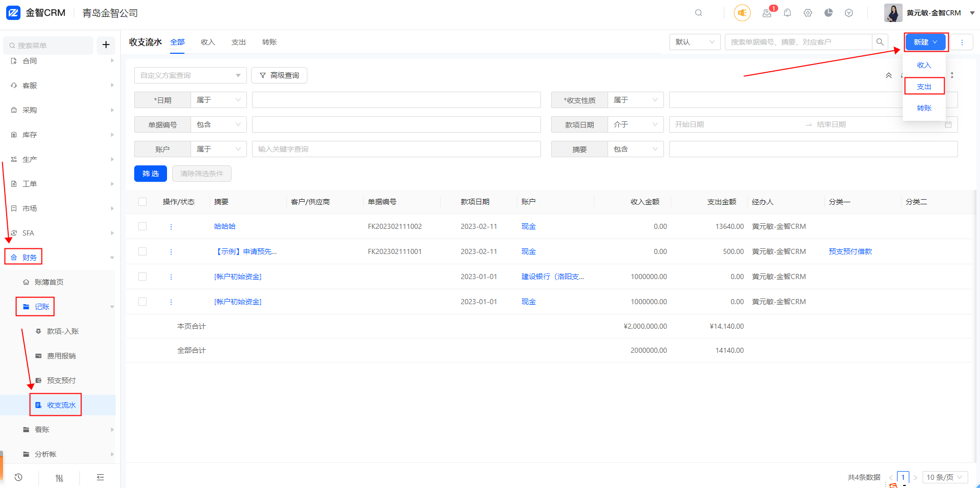
Task: Open row actions for the 哈哈哈 entry
Action: tap(171, 226)
